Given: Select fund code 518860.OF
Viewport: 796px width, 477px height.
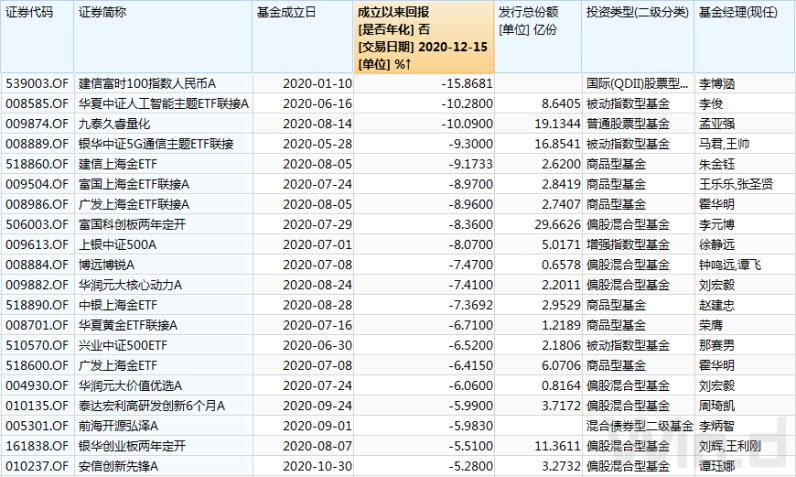Looking at the screenshot, I should (37, 164).
